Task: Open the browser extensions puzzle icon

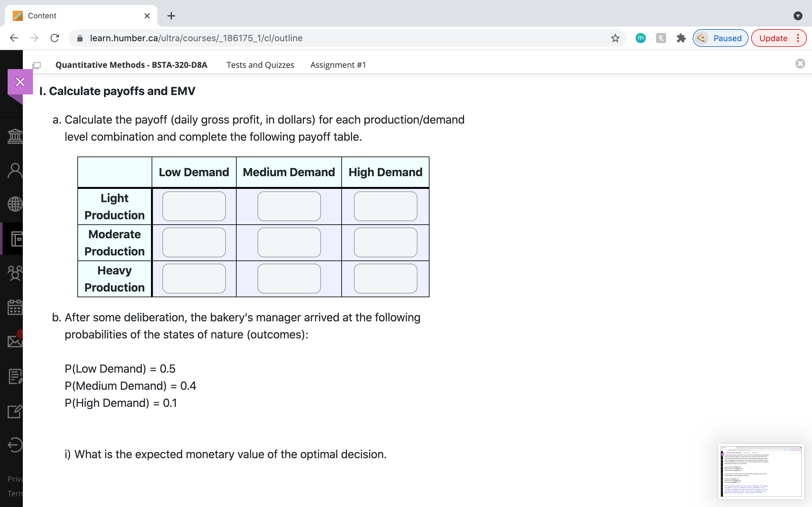Action: (x=681, y=38)
